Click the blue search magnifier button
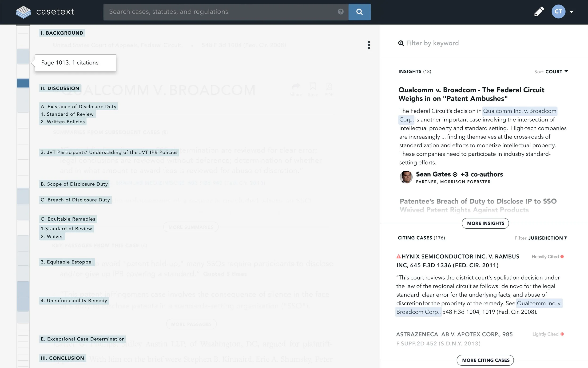Image resolution: width=588 pixels, height=368 pixels. 359,12
